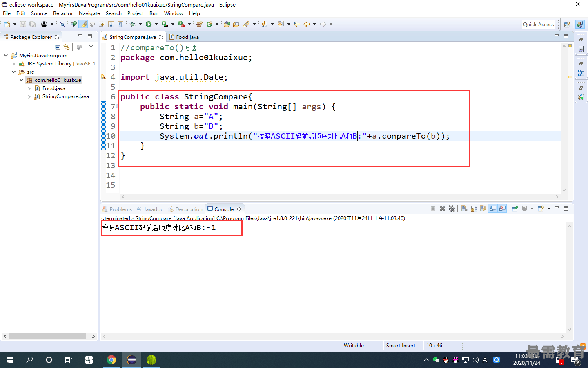Toggle Block Selection Mode icon
This screenshot has width=588, height=368.
pos(111,24)
